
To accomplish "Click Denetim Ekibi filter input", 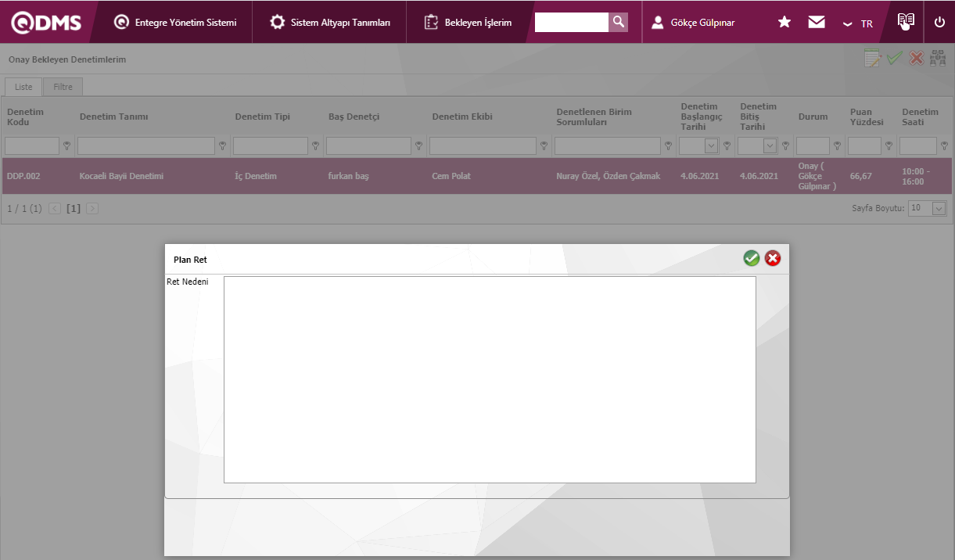I will coord(483,145).
